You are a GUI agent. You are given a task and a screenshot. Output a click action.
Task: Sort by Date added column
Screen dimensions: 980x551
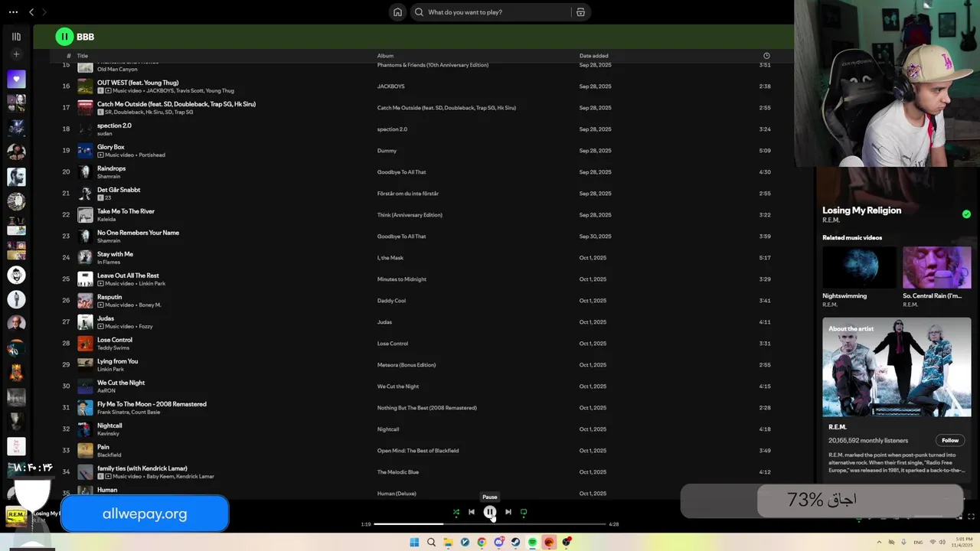[594, 56]
